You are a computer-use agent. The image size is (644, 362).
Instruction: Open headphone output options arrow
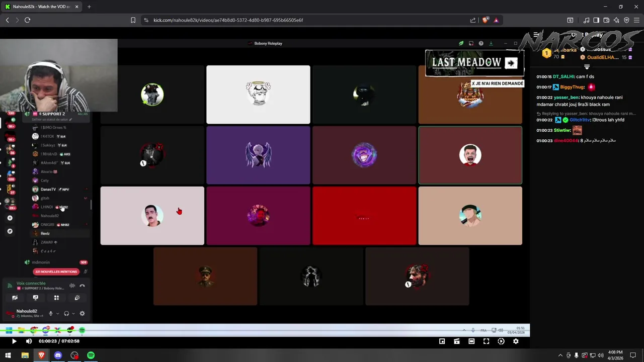pos(73,314)
